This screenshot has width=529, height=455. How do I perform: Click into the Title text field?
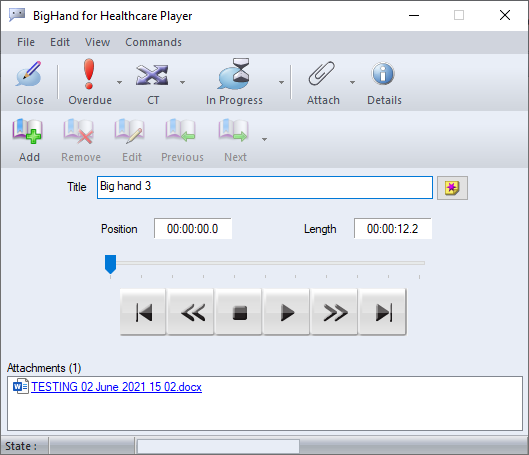click(265, 188)
